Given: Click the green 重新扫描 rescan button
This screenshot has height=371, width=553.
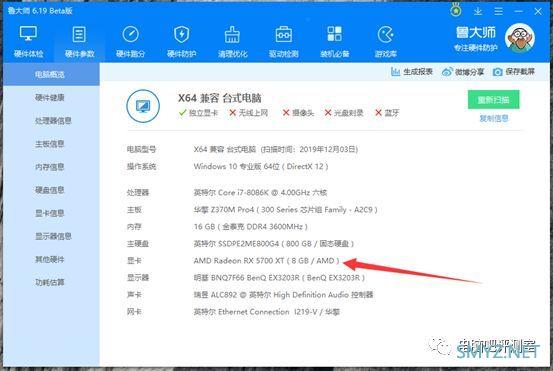Looking at the screenshot, I should pos(493,100).
